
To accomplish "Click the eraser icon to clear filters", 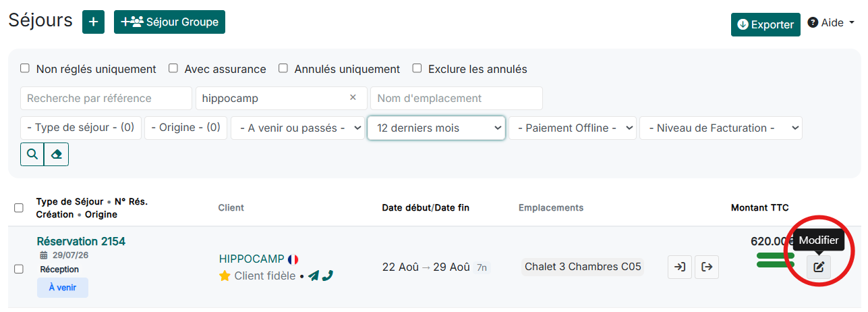I will (x=57, y=155).
